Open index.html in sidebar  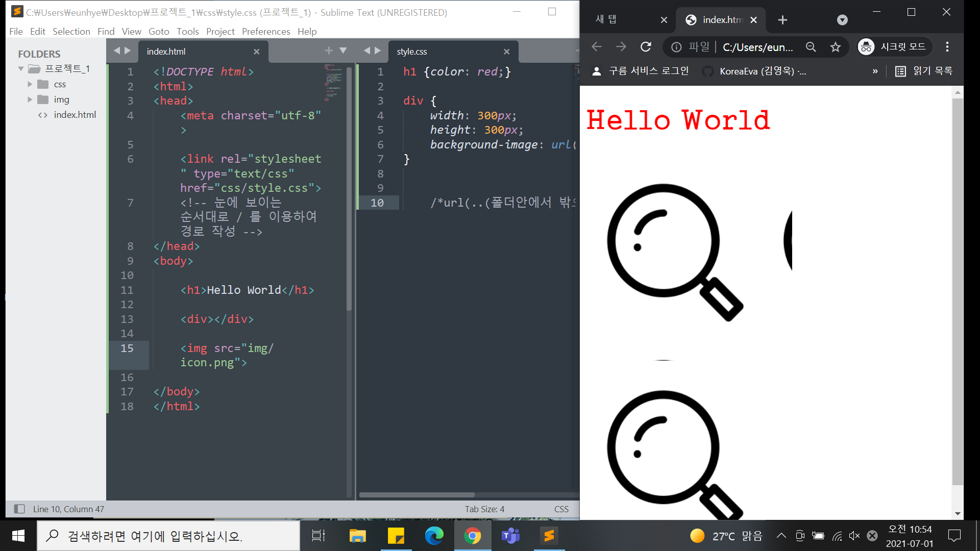tap(75, 115)
